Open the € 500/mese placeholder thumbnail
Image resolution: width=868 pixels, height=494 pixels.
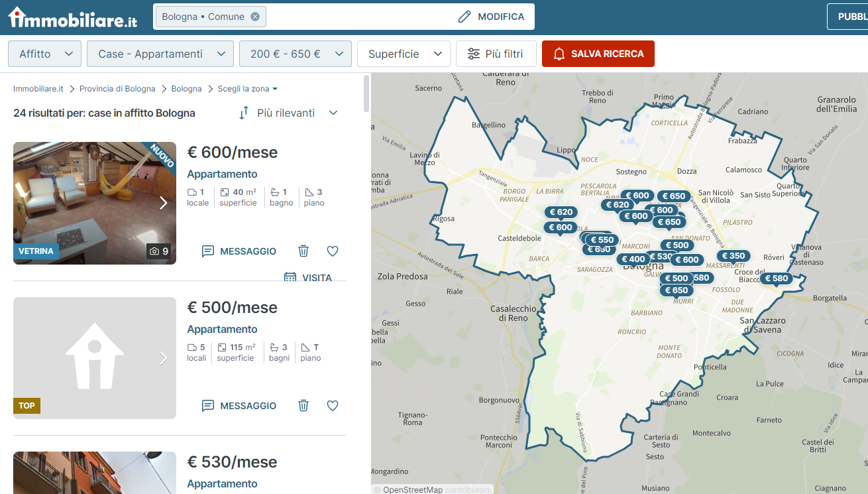point(95,358)
